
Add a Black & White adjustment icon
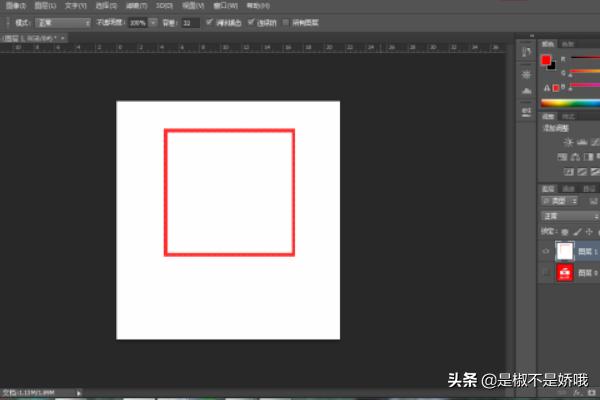pyautogui.click(x=589, y=157)
